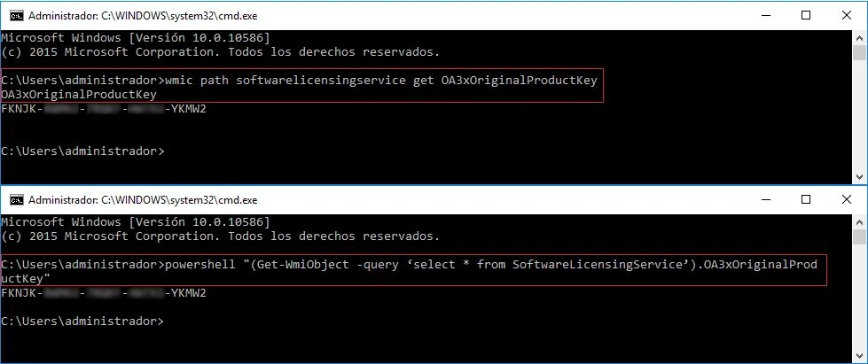This screenshot has width=868, height=364.
Task: Click the last prompt in the top window
Action: (x=82, y=151)
